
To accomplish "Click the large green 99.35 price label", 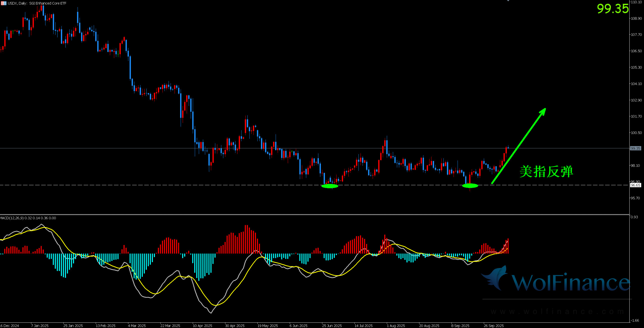I will tap(613, 9).
